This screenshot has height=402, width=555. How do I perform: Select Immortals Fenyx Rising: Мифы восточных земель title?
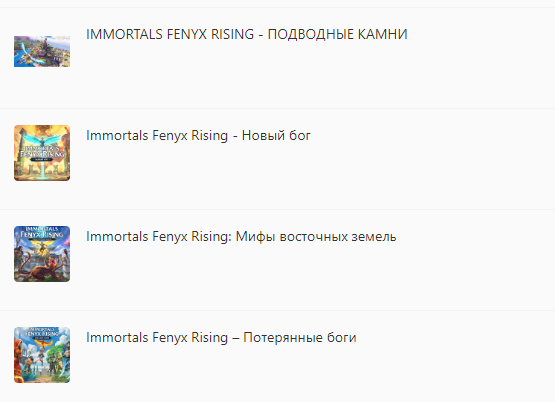coord(241,237)
